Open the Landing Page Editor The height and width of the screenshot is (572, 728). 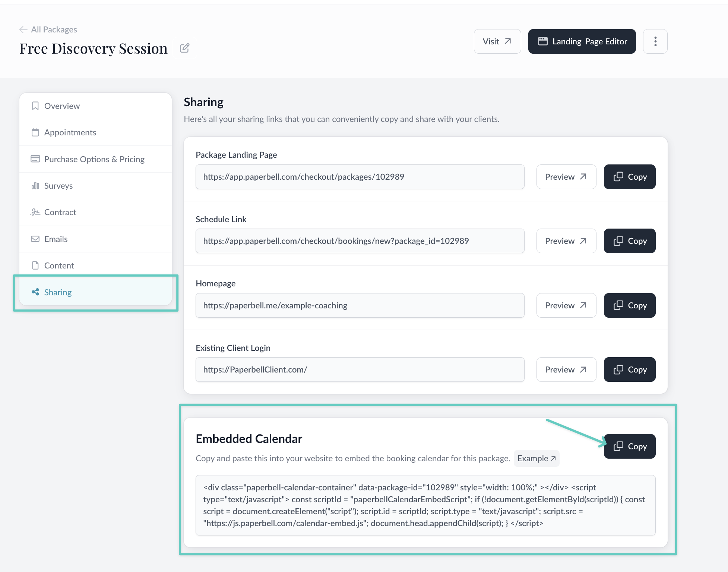[x=582, y=41]
